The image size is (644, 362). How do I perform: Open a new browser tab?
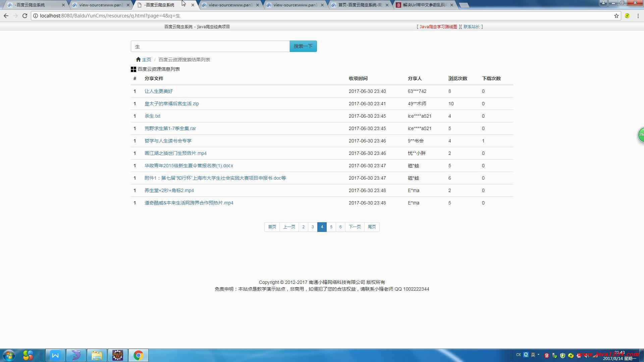[464, 5]
